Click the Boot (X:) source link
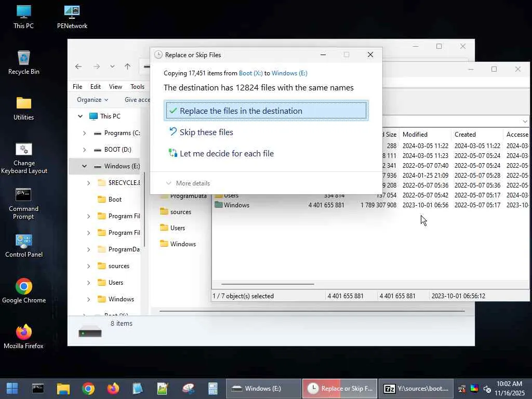 [251, 73]
